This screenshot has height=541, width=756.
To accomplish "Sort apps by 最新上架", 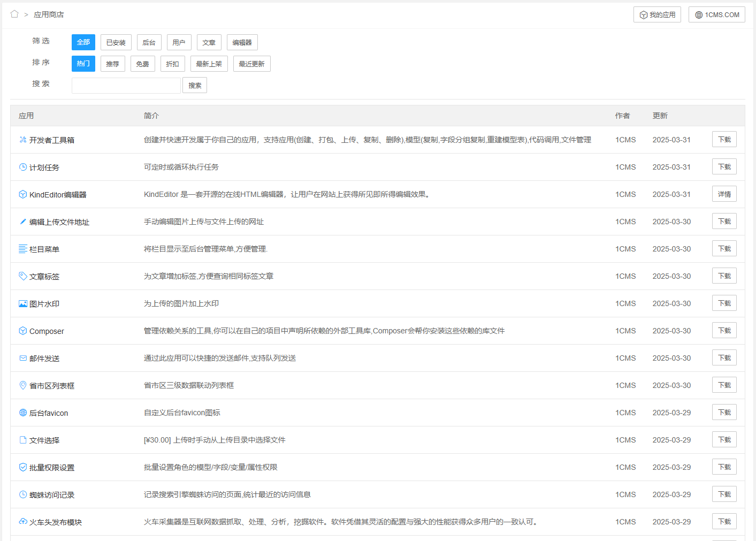I will (209, 64).
